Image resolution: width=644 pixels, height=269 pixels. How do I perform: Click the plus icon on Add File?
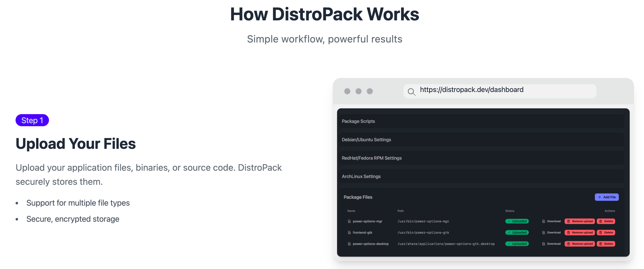[600, 197]
